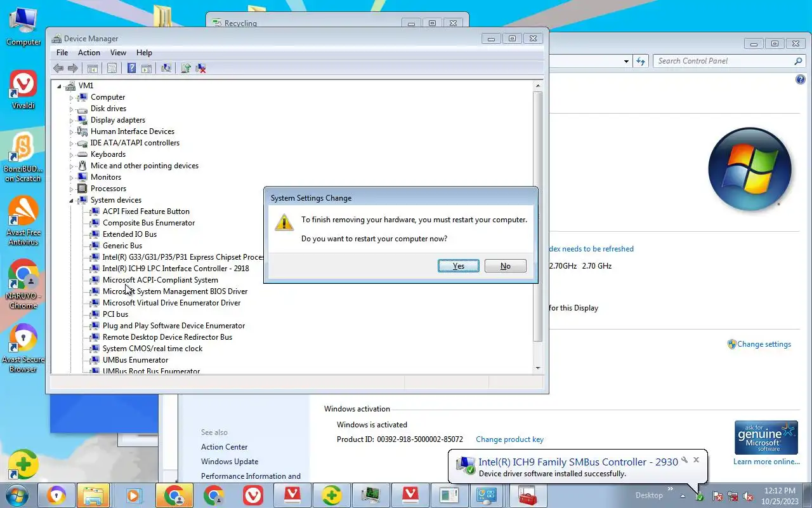The height and width of the screenshot is (508, 812).
Task: Select PCI bus device
Action: [115, 314]
